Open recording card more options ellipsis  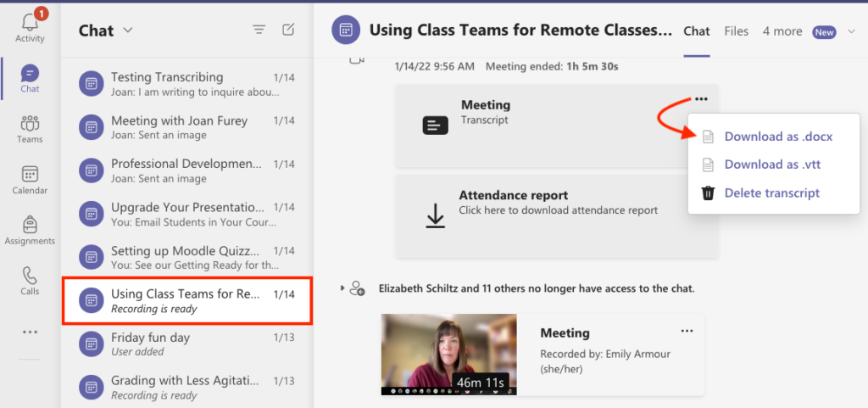click(687, 331)
